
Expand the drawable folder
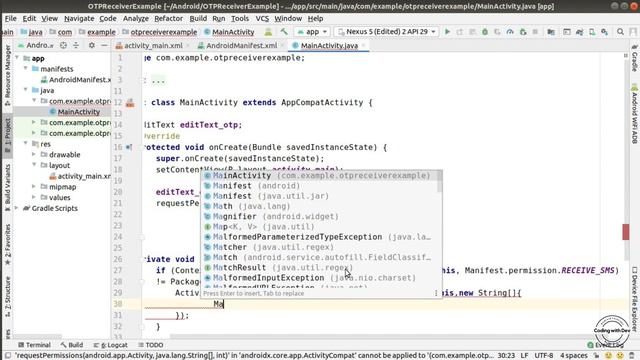[34, 154]
